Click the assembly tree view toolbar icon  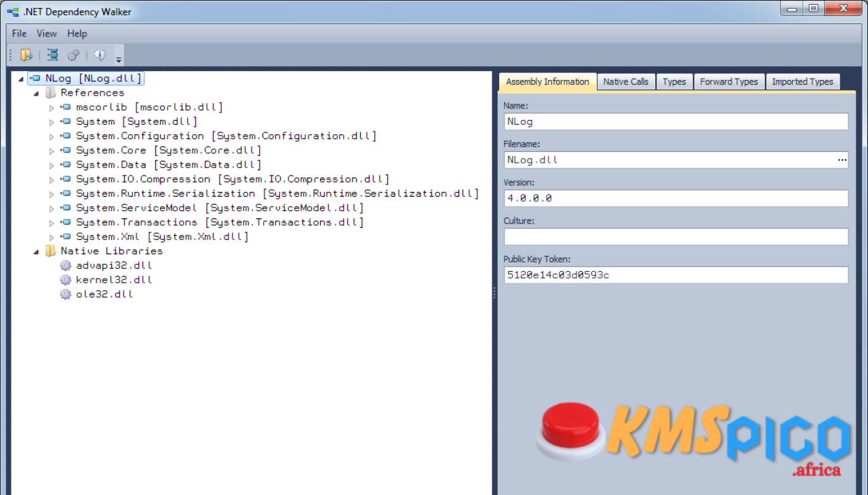click(x=53, y=56)
